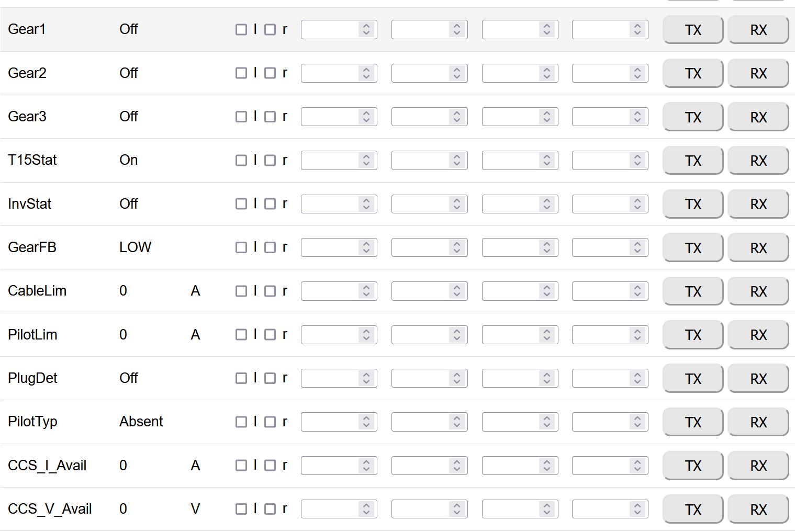Click second spinner arrows in T15Stat row
Image resolution: width=795 pixels, height=532 pixels.
pos(457,161)
